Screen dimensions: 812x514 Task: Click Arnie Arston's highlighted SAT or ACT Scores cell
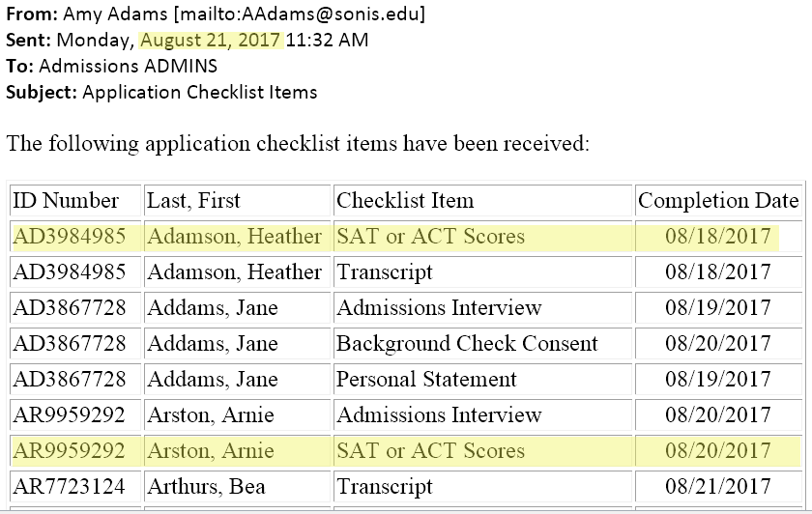[x=430, y=451]
